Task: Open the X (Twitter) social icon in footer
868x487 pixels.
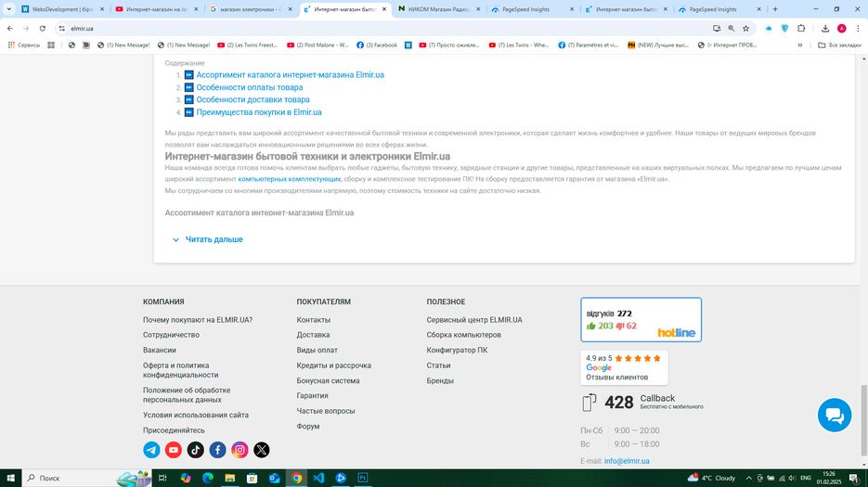Action: (262, 450)
